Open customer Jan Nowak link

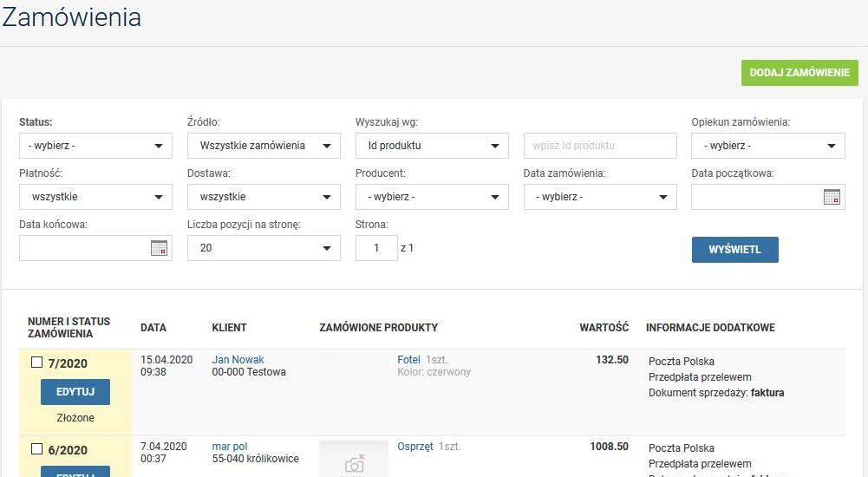coord(238,359)
